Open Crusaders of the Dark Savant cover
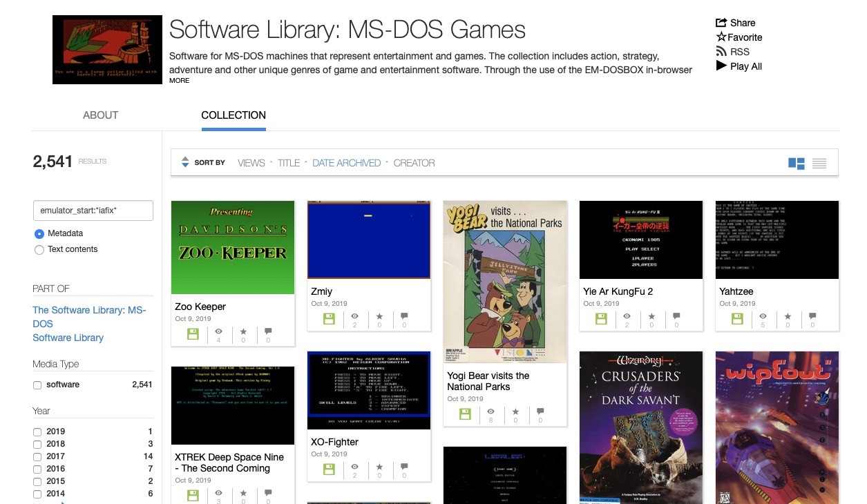 [641, 427]
